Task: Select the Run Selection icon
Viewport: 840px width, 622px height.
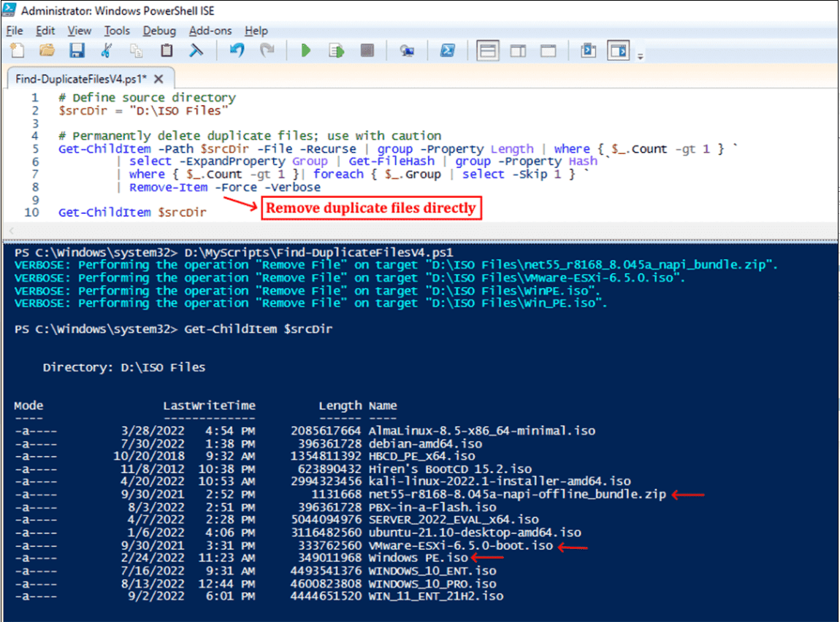Action: tap(335, 50)
